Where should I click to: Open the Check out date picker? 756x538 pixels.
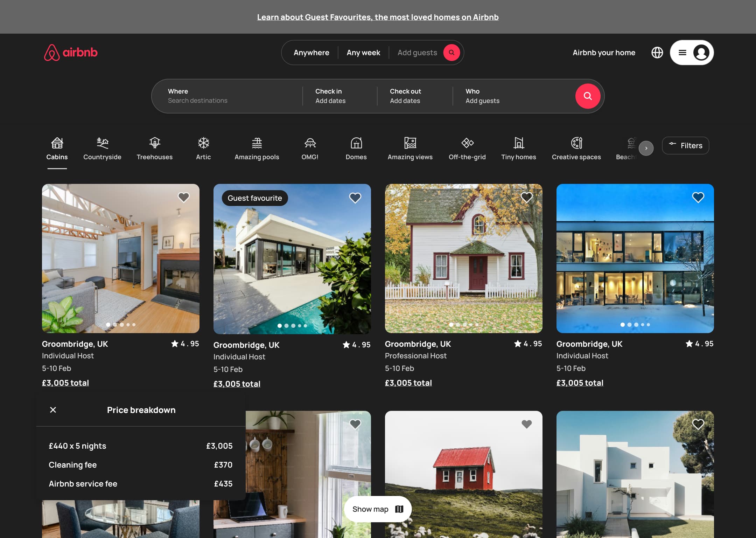point(415,96)
